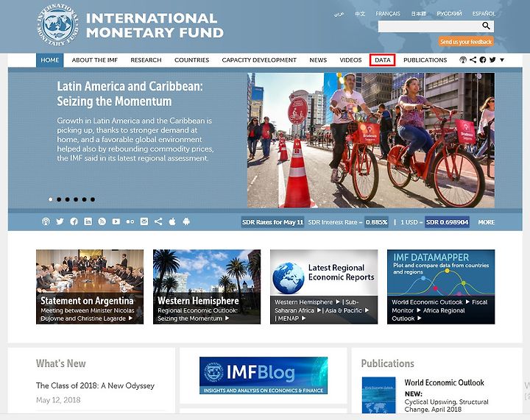Open the ABOUT THE IMF menu
530x420 pixels.
point(95,60)
